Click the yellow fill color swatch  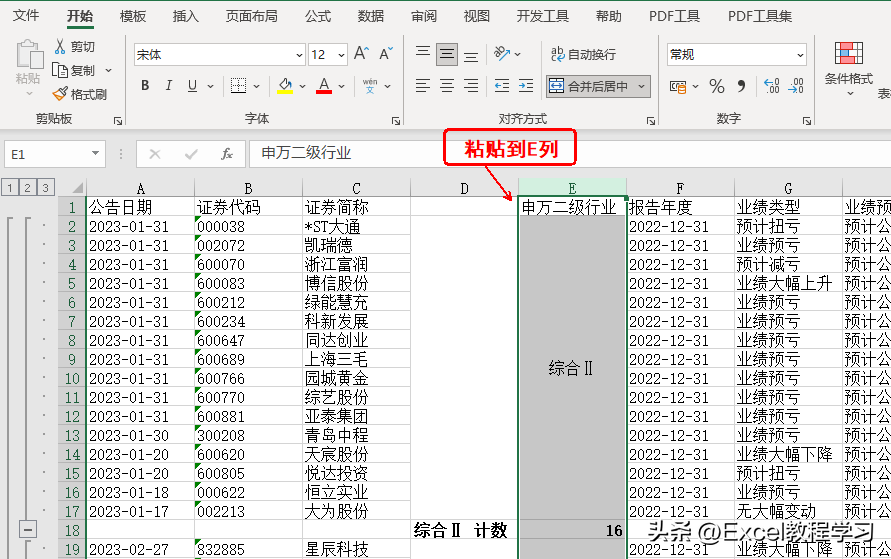click(285, 86)
